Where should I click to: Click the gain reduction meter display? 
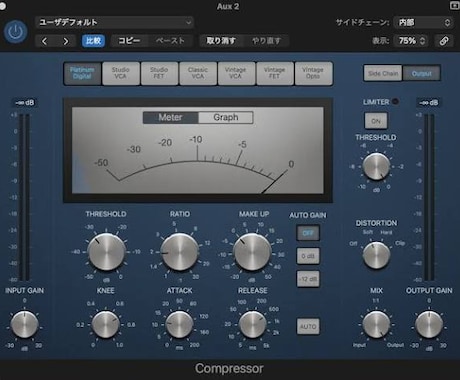198,150
